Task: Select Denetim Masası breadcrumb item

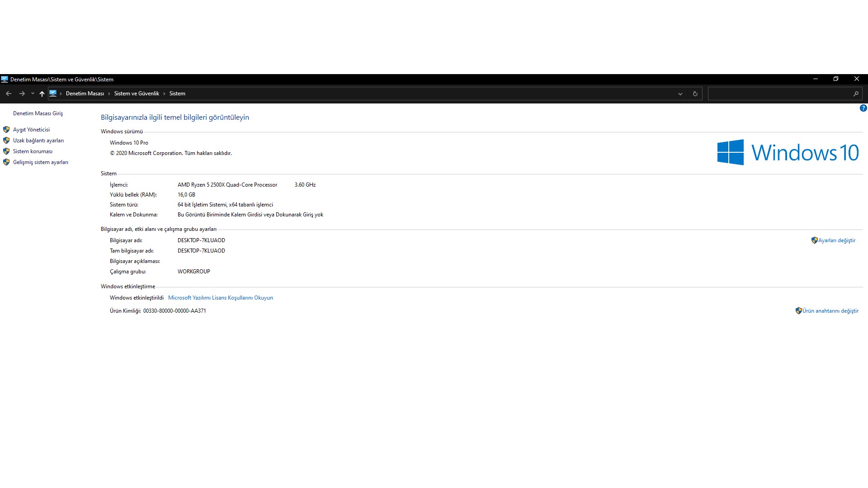Action: point(85,94)
